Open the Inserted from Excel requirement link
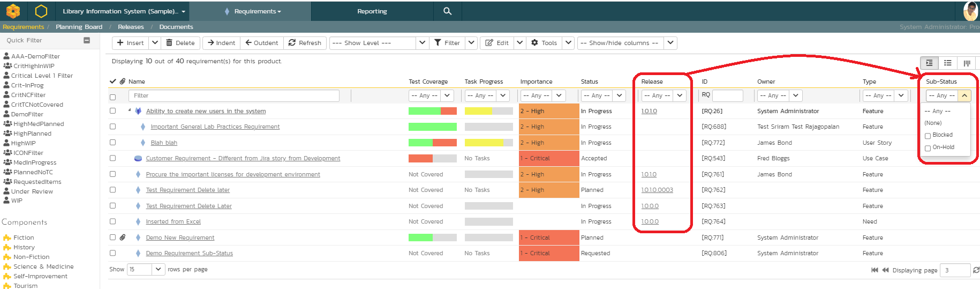Screen dimensions: 980x289 173,221
